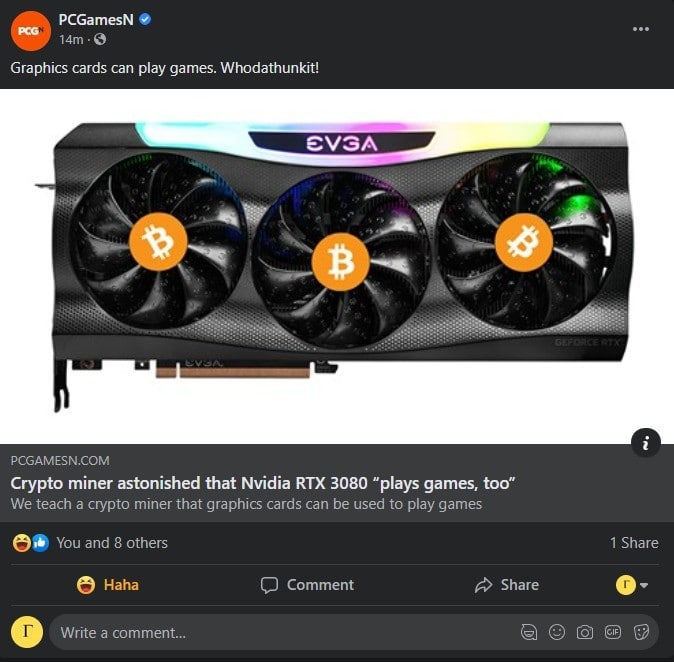Open the link info icon on the image
Image resolution: width=674 pixels, height=662 pixels.
point(645,442)
